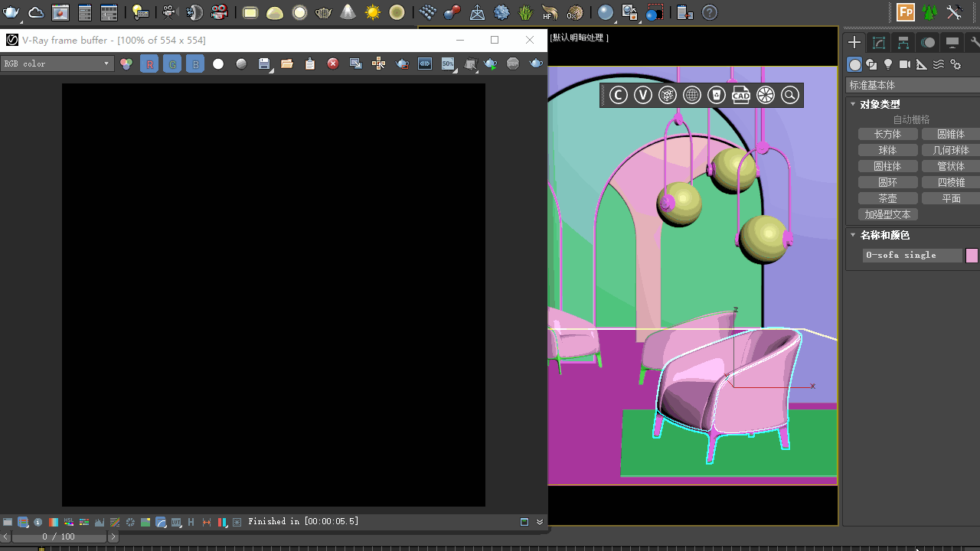The height and width of the screenshot is (551, 980).
Task: Start rendering with teapot play icon
Action: 491,64
